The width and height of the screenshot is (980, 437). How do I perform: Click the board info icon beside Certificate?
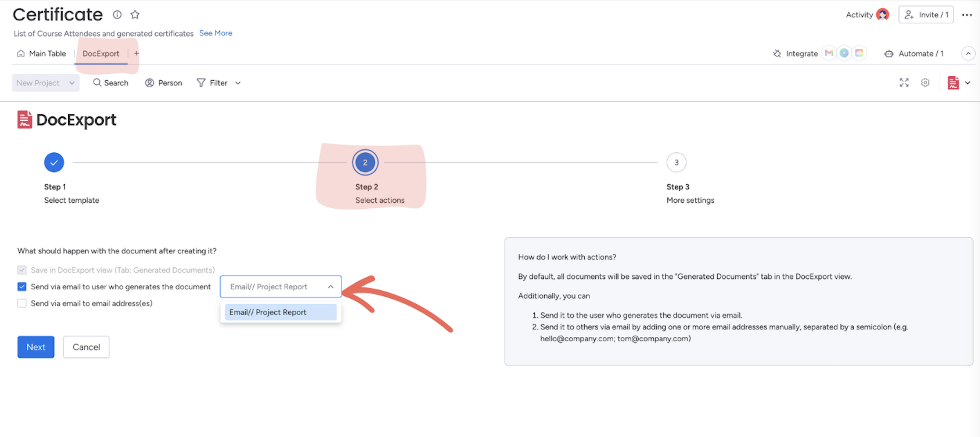(117, 15)
